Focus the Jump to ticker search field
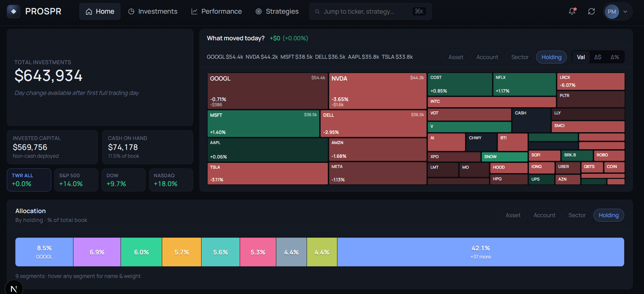The image size is (644, 294). tap(370, 11)
